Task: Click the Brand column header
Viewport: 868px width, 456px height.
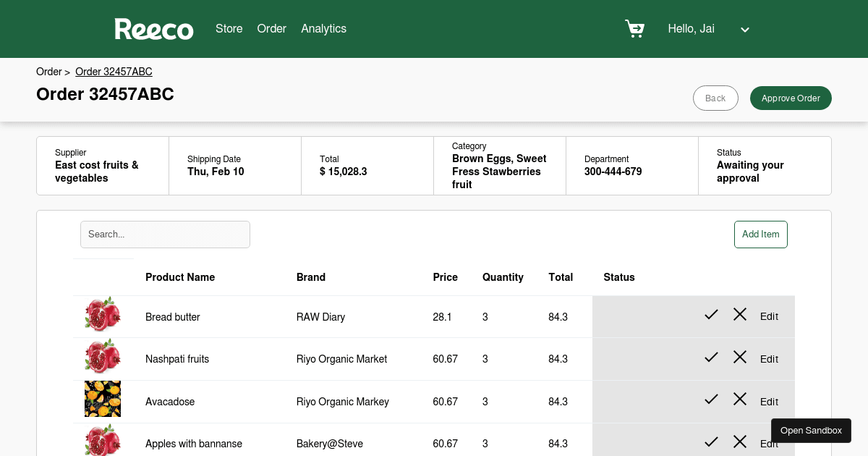Action: pos(311,277)
